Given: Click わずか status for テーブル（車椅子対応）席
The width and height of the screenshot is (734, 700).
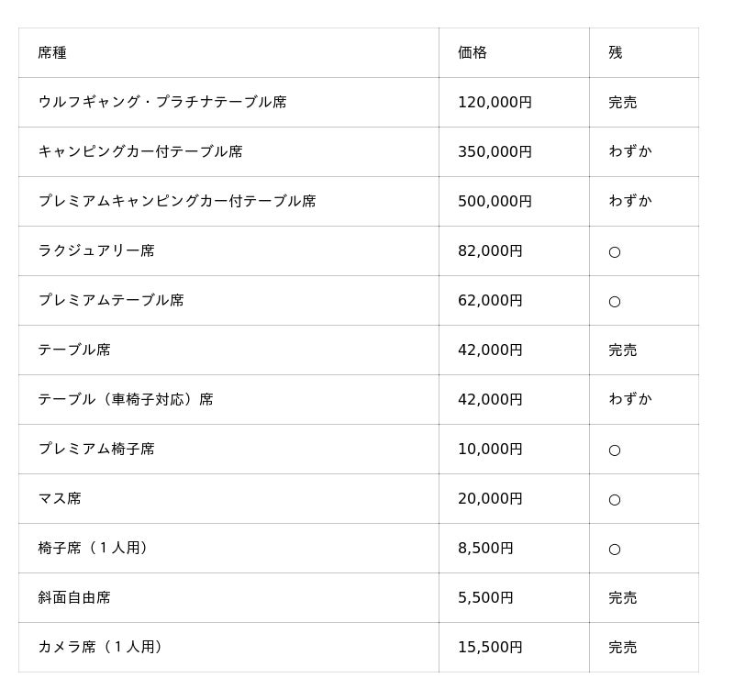Looking at the screenshot, I should [630, 400].
